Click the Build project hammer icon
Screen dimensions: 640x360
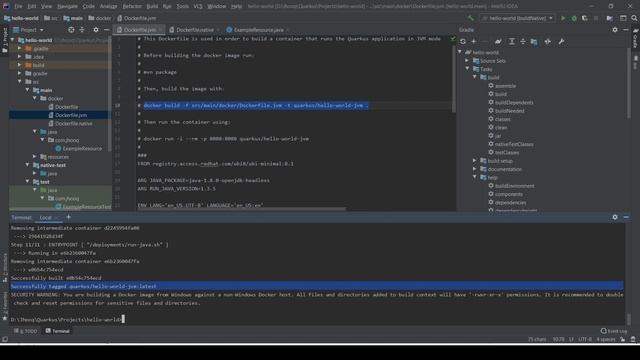click(471, 18)
